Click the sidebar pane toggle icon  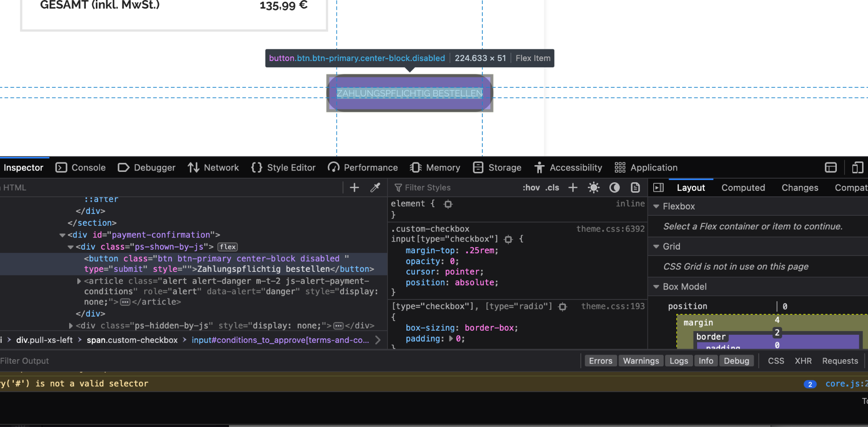(659, 188)
